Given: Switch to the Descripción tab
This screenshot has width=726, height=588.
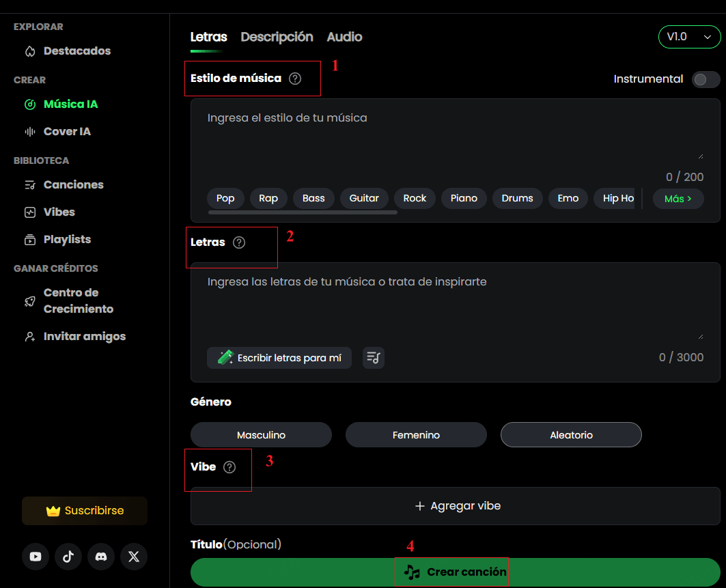Looking at the screenshot, I should coord(277,37).
